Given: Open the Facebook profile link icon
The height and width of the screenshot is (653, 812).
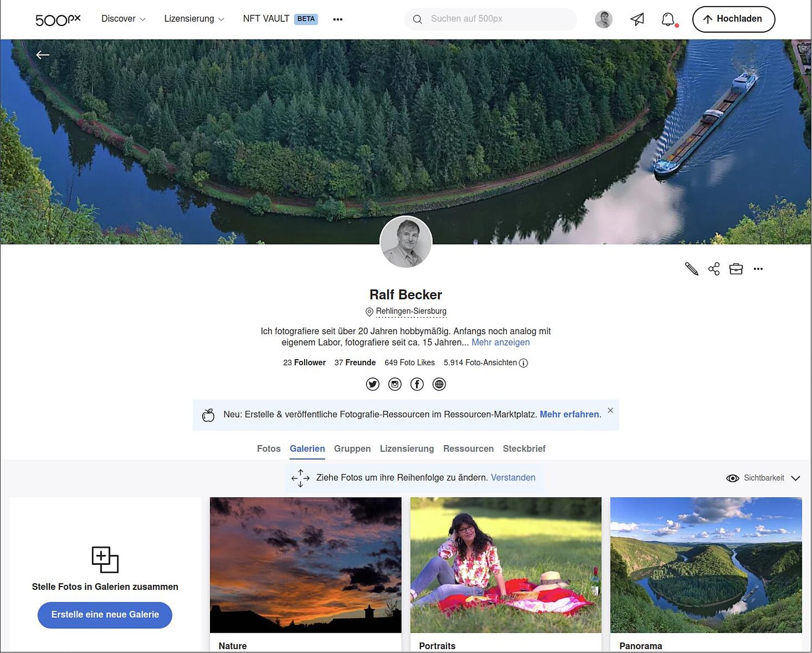Looking at the screenshot, I should (417, 385).
